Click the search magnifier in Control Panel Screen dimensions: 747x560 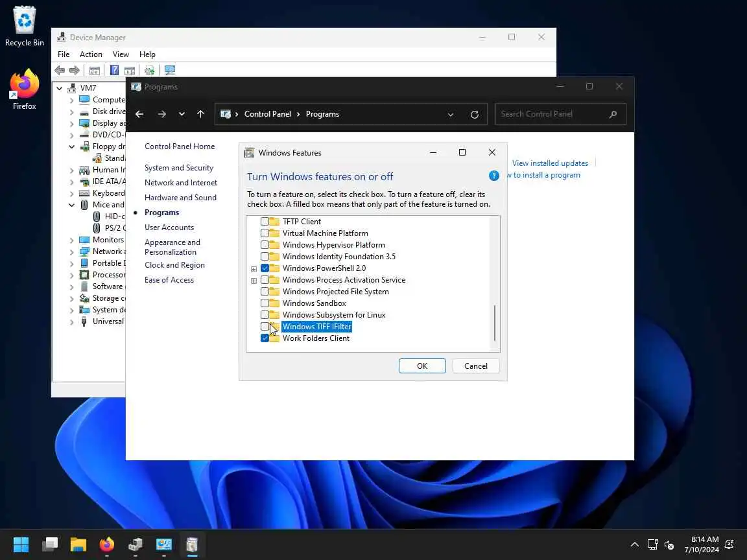[613, 114]
